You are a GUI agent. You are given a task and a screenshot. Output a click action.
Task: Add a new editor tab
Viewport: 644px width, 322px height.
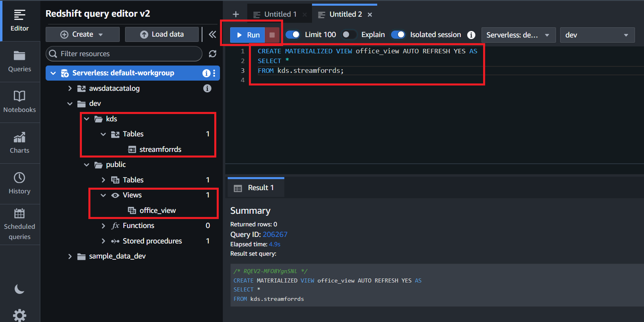pos(236,14)
